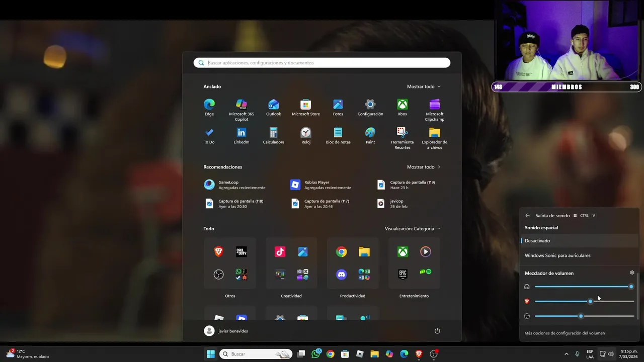Click the power button in Start menu
The image size is (644, 362).
437,331
